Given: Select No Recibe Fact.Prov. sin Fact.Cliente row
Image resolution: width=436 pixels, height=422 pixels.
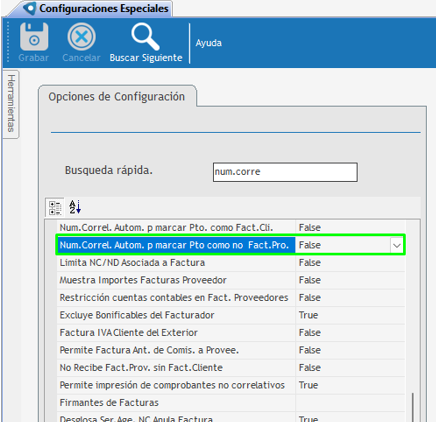Looking at the screenshot, I should tap(231, 368).
